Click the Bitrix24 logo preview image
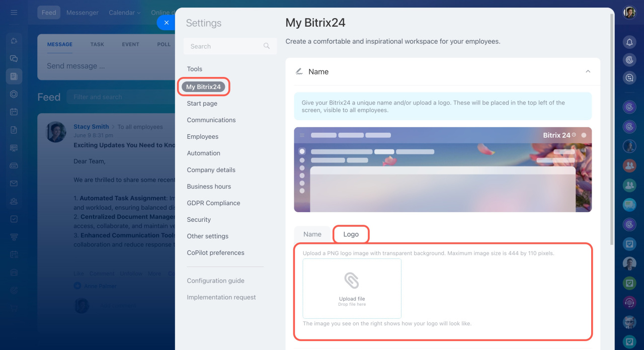This screenshot has width=644, height=350. 443,169
